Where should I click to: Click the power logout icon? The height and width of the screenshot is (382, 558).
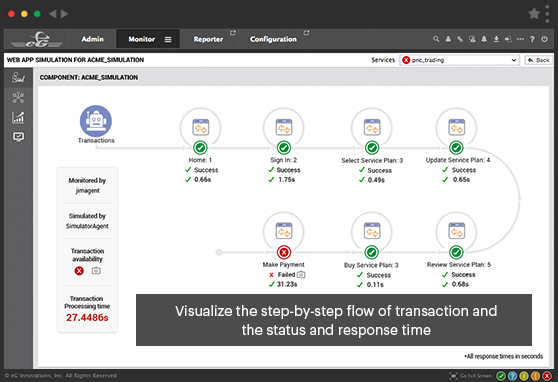[x=544, y=39]
